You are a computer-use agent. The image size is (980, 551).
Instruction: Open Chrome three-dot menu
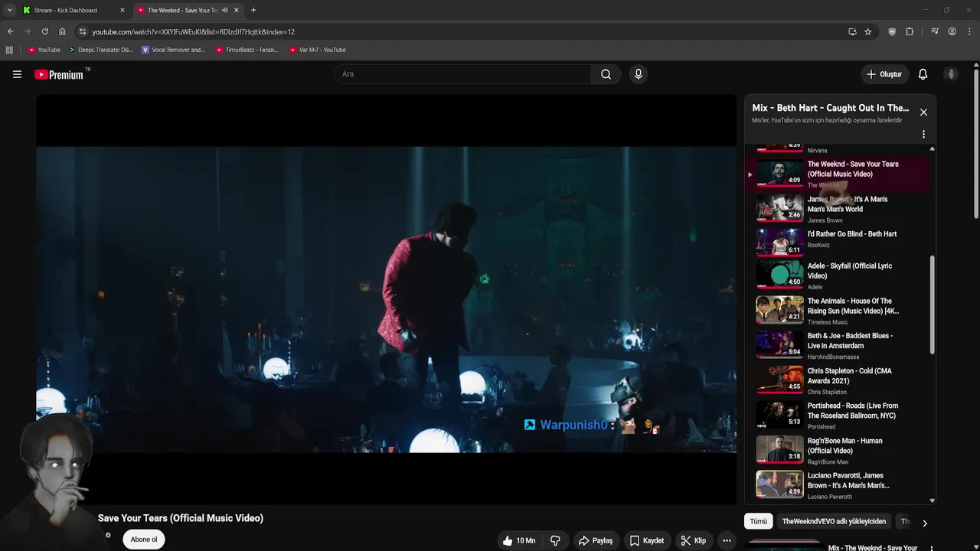tap(969, 31)
